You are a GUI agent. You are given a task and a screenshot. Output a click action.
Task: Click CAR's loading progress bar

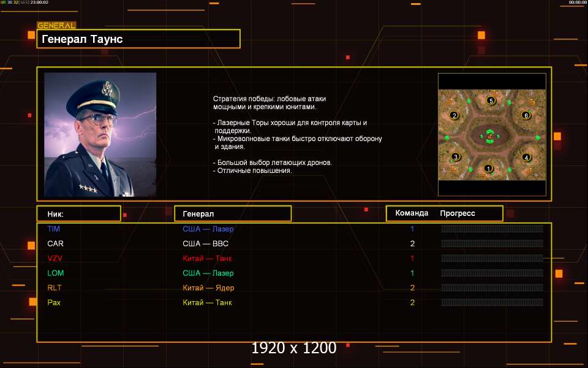tap(492, 243)
